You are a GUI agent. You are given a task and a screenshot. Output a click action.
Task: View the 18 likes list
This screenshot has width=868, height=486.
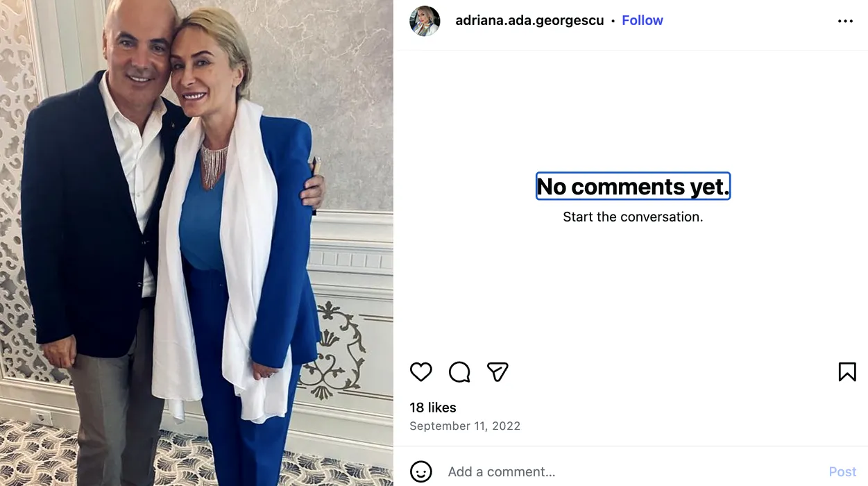click(x=433, y=408)
